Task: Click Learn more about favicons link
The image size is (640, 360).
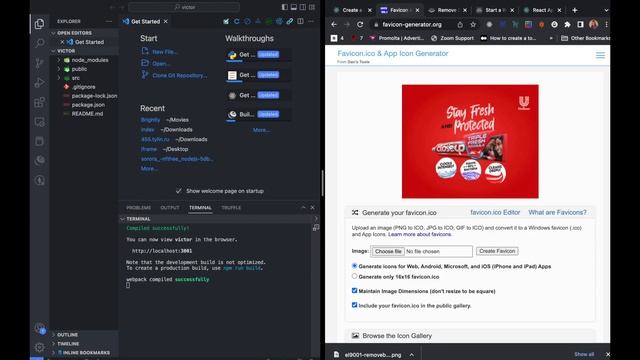Action: tap(420, 234)
